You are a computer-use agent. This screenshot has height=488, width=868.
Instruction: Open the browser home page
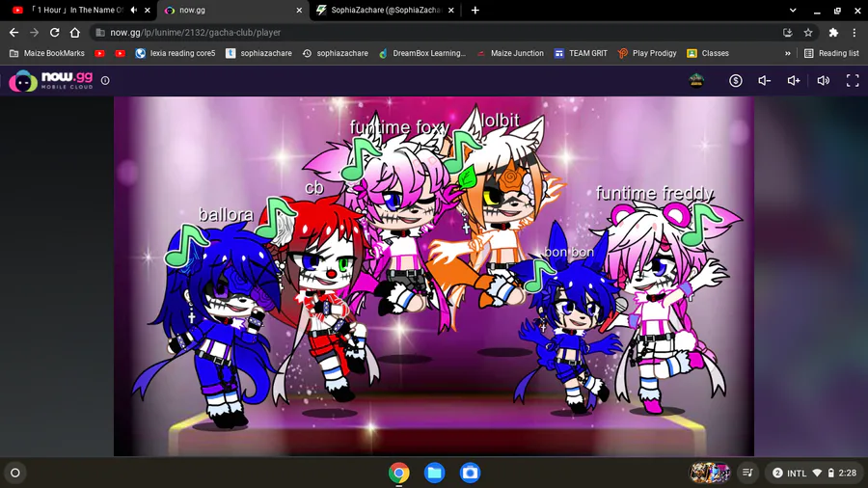(x=74, y=33)
